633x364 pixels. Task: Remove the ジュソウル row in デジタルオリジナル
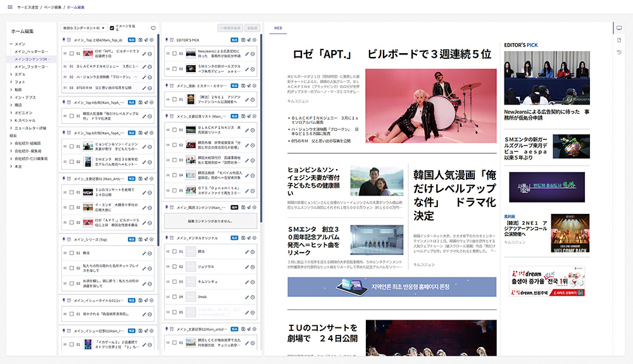pyautogui.click(x=253, y=267)
